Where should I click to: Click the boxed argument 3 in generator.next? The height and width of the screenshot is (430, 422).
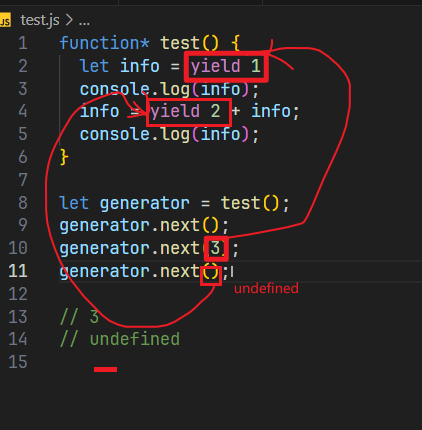pos(216,248)
